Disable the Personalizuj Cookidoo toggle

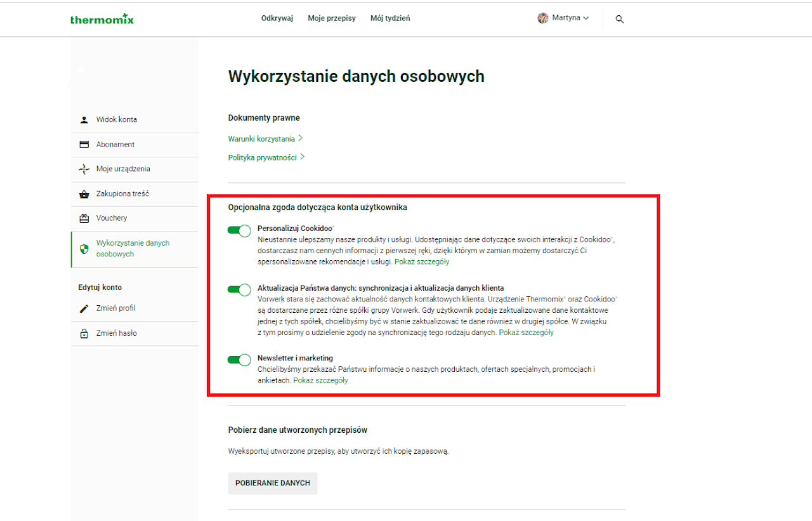tap(240, 232)
